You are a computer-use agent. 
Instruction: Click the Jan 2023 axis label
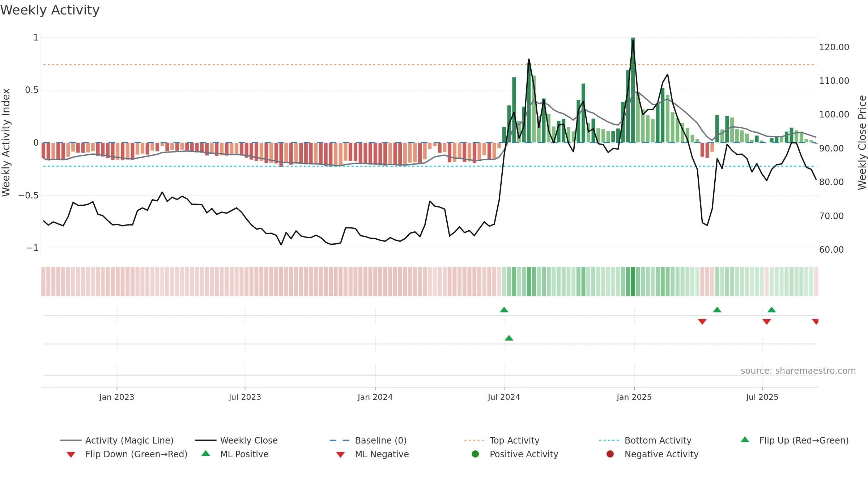116,397
